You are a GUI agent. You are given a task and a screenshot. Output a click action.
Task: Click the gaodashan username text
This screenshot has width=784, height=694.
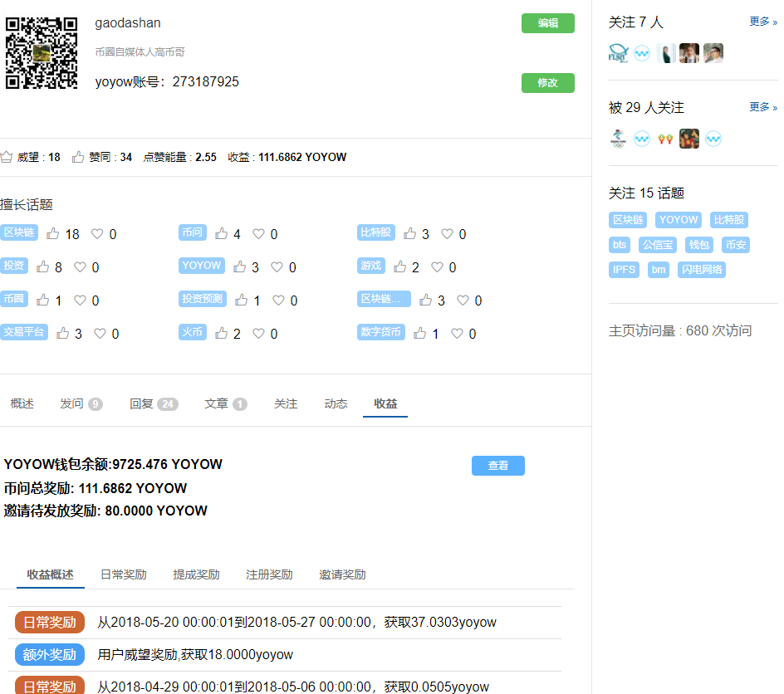tap(128, 23)
